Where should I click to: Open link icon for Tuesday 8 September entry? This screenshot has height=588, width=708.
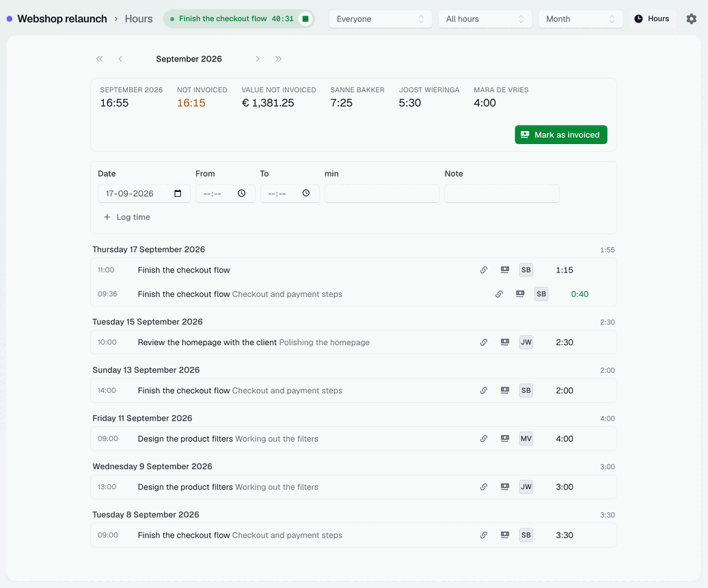tap(484, 535)
